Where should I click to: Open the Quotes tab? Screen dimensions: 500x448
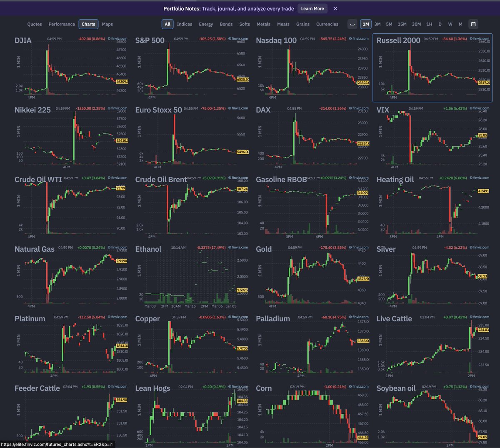35,24
